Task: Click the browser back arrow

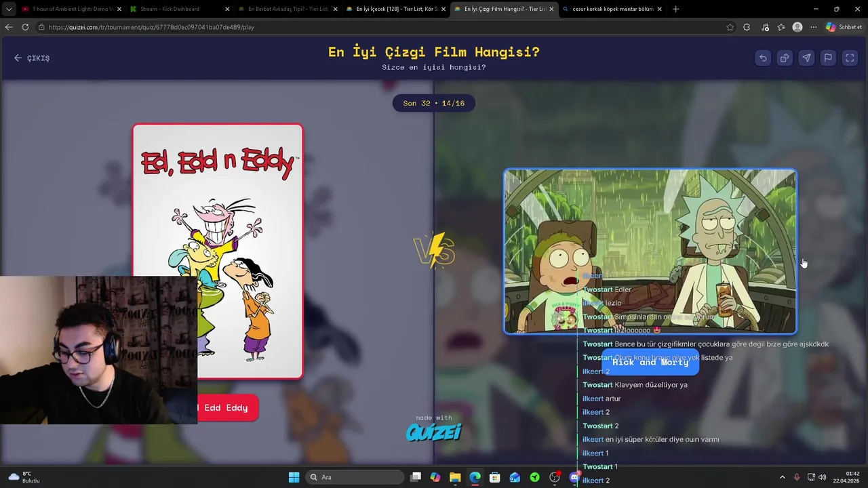Action: coord(9,27)
